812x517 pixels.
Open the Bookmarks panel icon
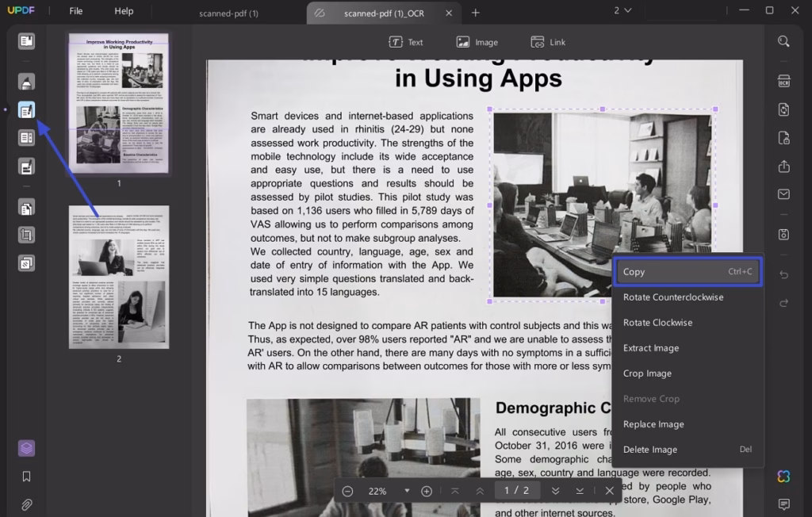tap(27, 477)
